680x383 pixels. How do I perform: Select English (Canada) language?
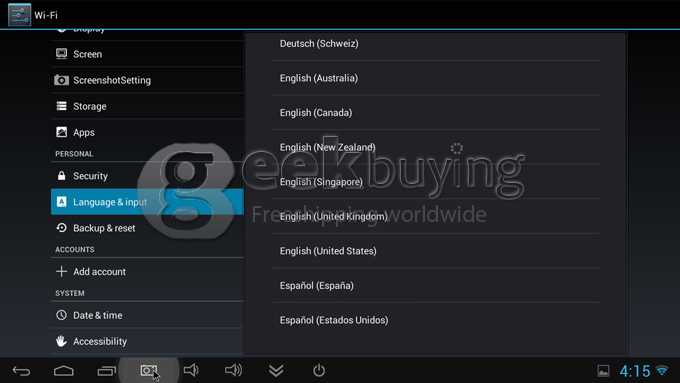435,113
